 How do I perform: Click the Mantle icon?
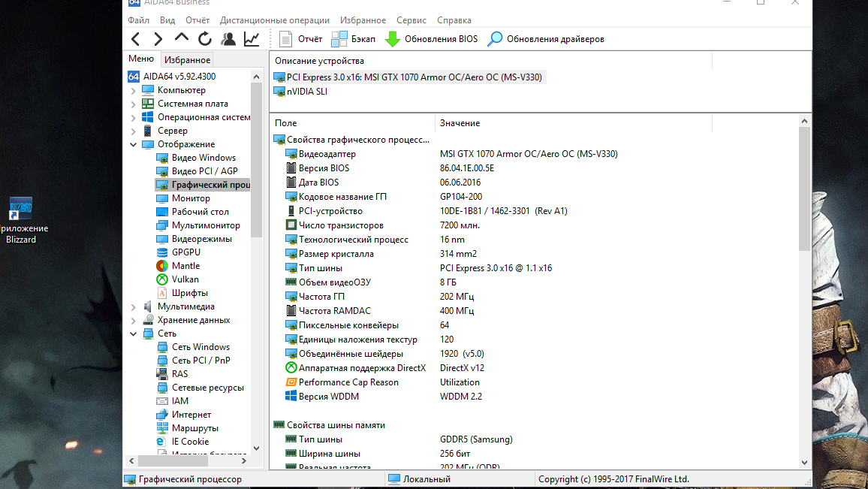coord(162,266)
